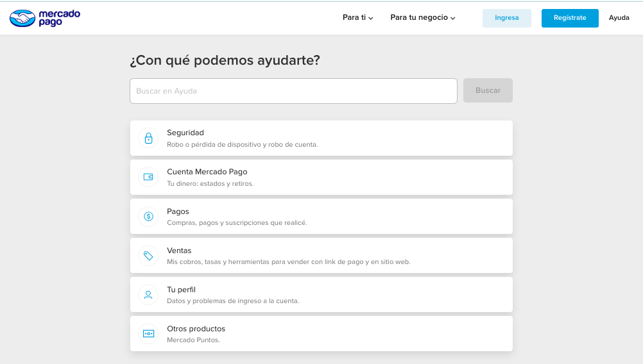
Task: Click text 'Datos y problemas de ingreso a la cuenta.'
Action: coord(233,301)
